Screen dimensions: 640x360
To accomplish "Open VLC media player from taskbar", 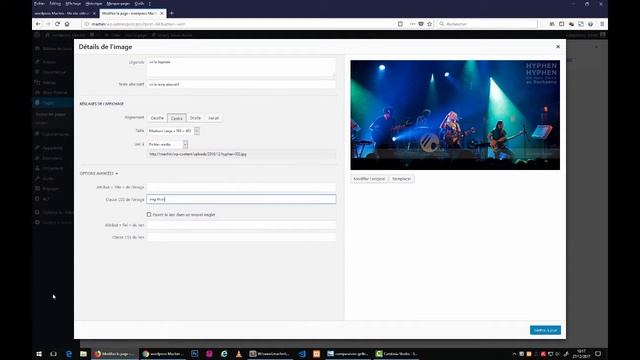I will point(239,354).
